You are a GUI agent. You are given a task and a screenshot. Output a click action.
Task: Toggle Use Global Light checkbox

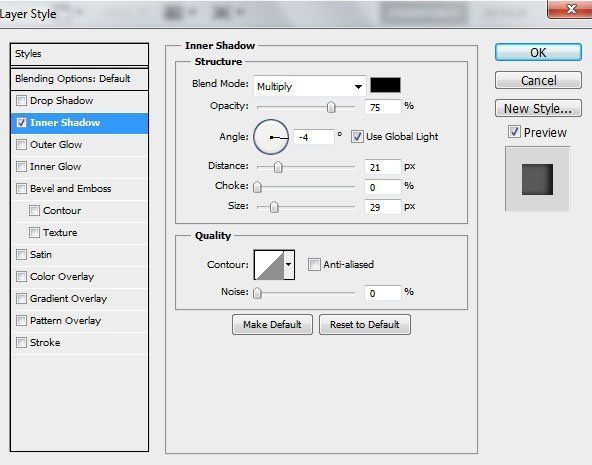[x=357, y=136]
